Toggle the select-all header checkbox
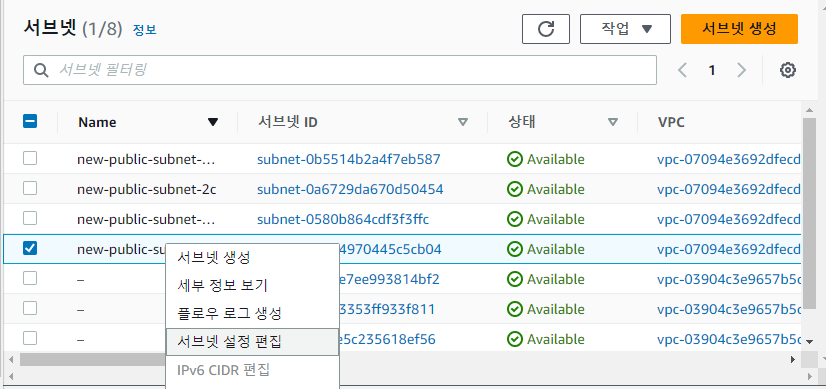 [x=30, y=122]
